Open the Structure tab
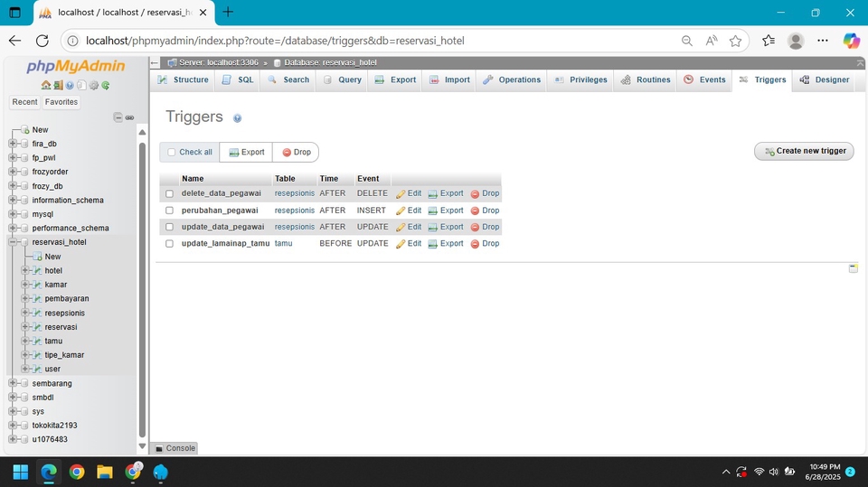The width and height of the screenshot is (868, 487). [x=184, y=80]
